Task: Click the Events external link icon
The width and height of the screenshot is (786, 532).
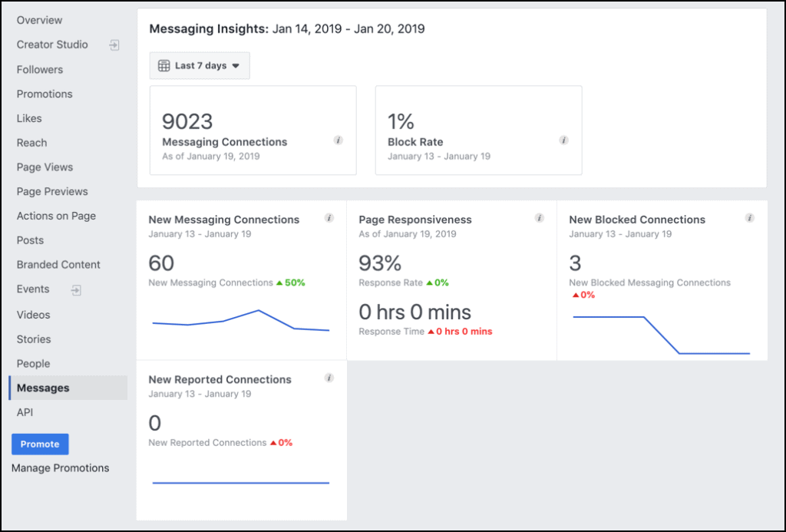Action: tap(76, 290)
